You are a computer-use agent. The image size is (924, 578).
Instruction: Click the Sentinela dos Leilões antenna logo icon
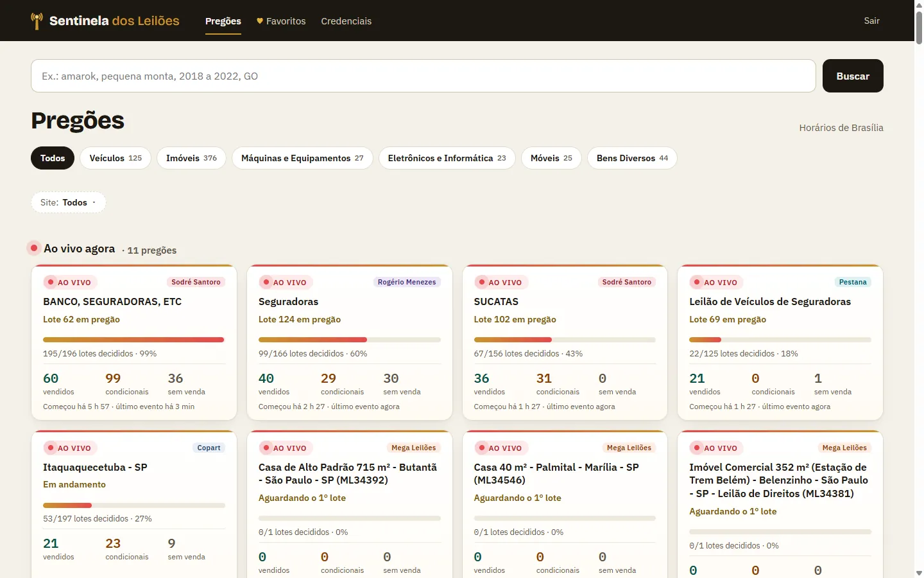point(37,21)
